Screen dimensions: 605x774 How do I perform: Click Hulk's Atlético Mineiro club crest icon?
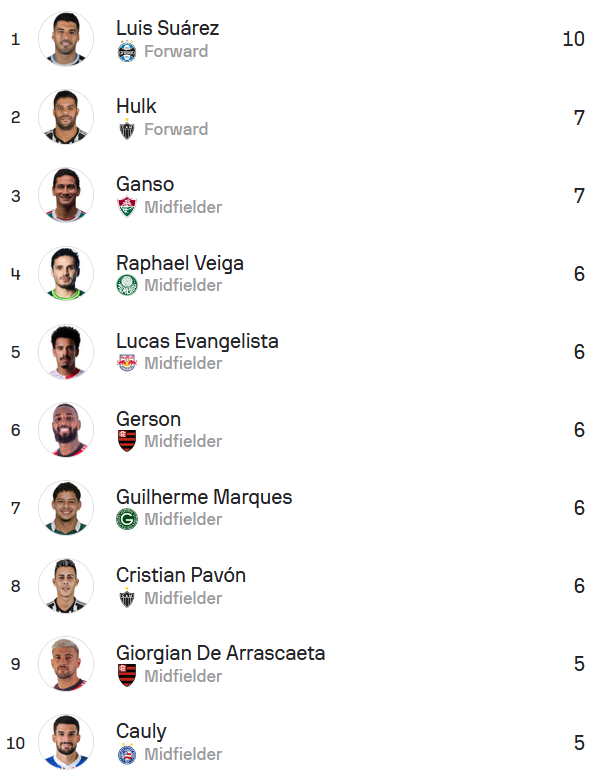click(127, 130)
